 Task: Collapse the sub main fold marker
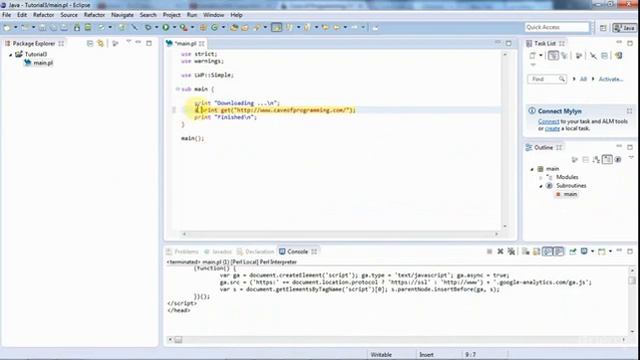(178, 89)
